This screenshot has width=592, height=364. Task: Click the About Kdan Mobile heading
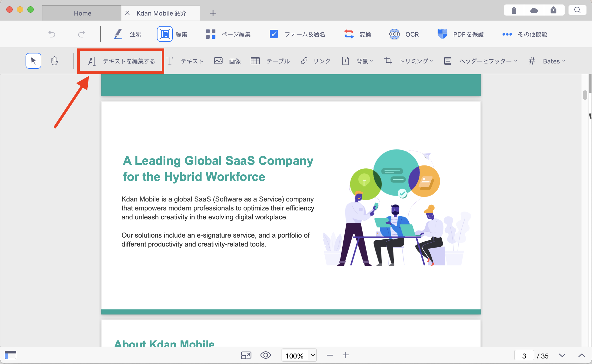(x=164, y=343)
